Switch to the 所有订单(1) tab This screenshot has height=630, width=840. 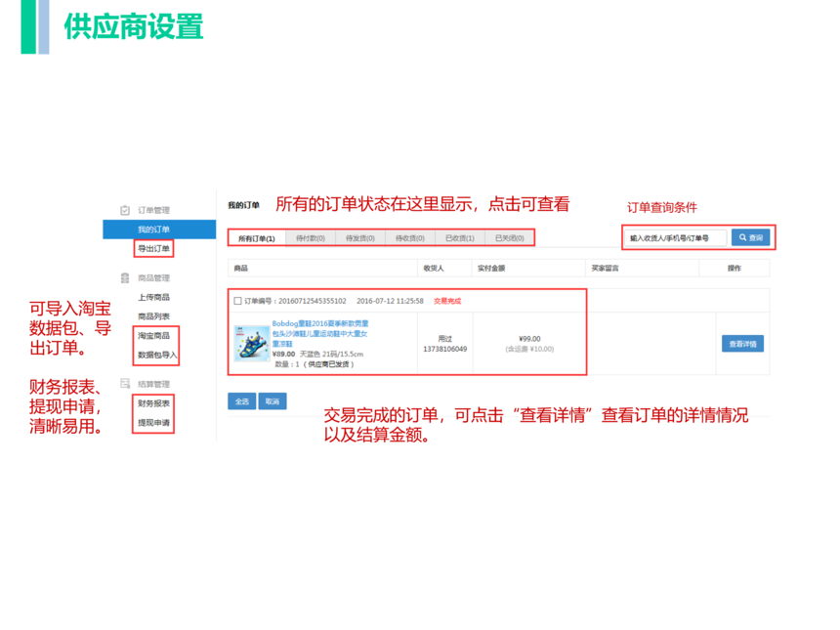[257, 238]
